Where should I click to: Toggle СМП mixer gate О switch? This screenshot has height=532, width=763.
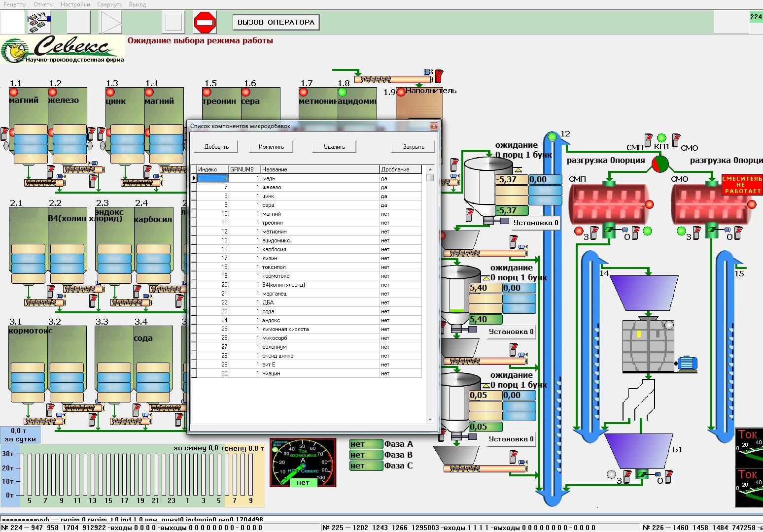[636, 232]
